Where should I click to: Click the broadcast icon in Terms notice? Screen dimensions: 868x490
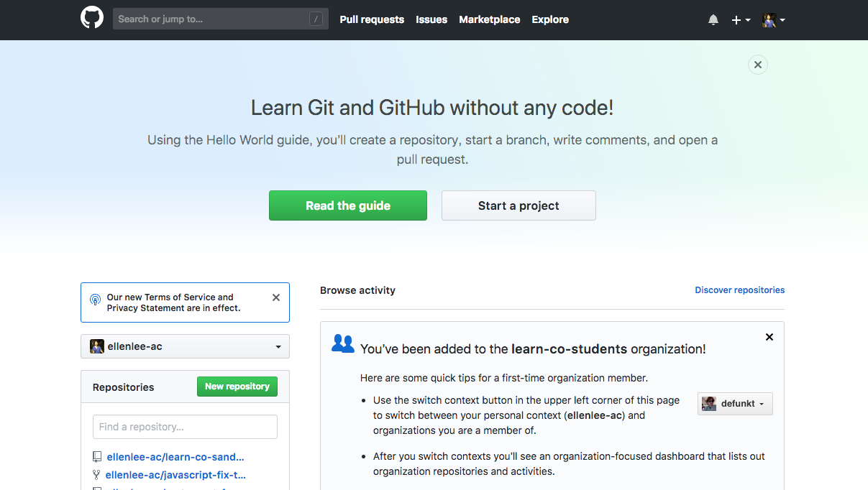coord(95,300)
